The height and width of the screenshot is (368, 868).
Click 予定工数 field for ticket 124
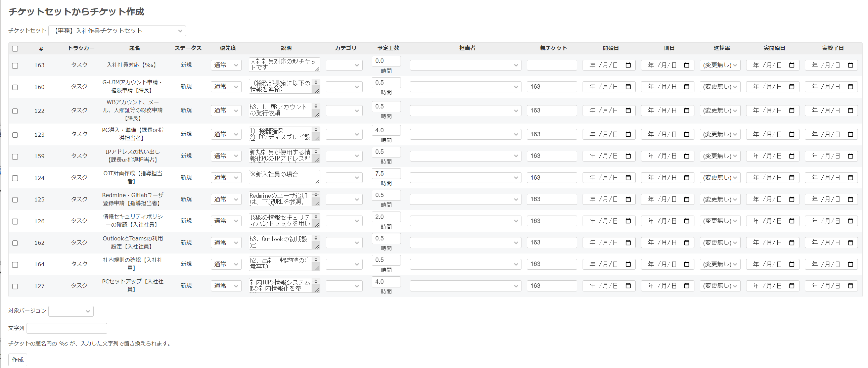[386, 174]
